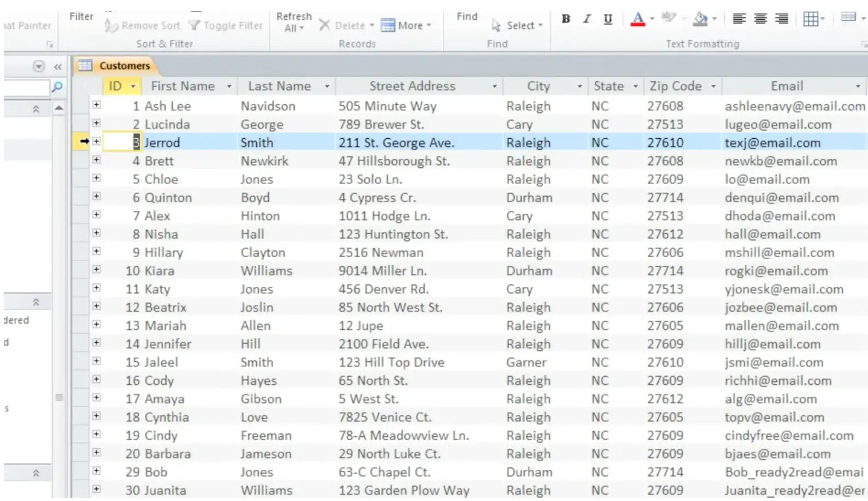This screenshot has width=868, height=501.
Task: Align text left in ribbon
Action: (739, 19)
